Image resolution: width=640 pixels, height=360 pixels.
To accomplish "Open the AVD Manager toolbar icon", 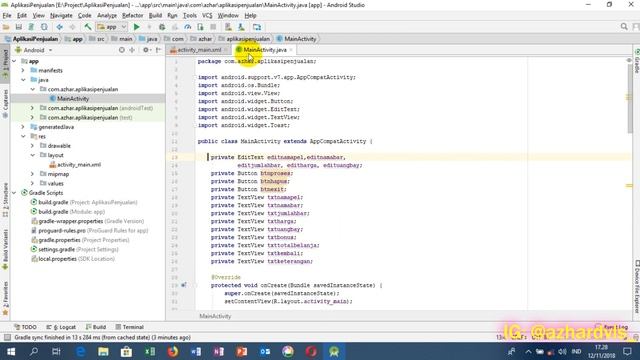I will (x=228, y=27).
